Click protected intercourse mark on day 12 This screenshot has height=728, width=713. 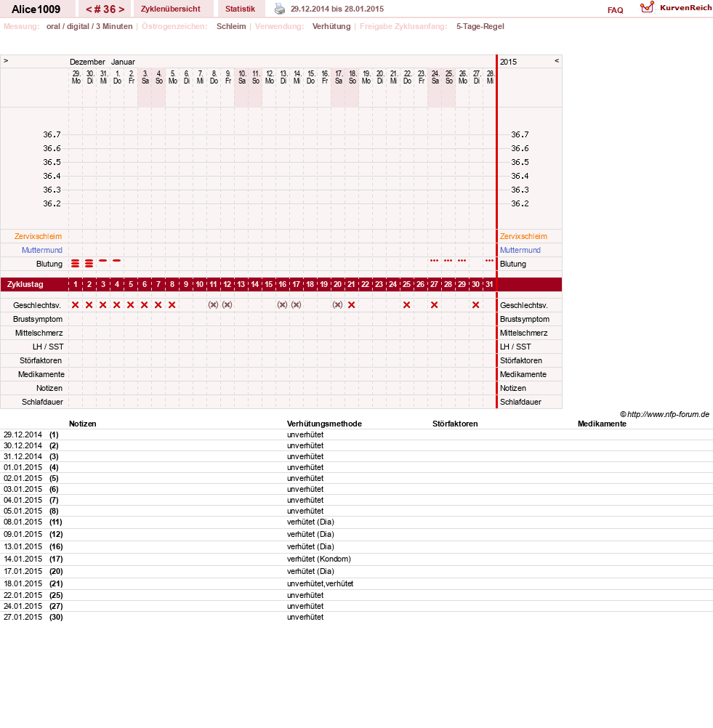(x=227, y=305)
